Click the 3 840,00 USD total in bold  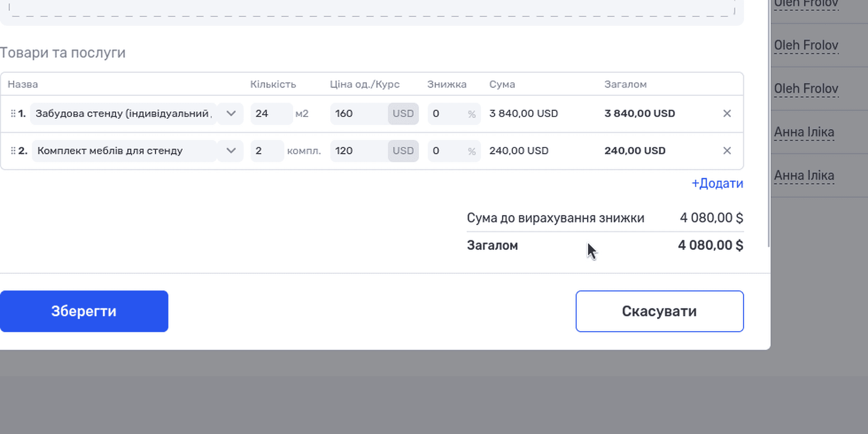tap(640, 113)
